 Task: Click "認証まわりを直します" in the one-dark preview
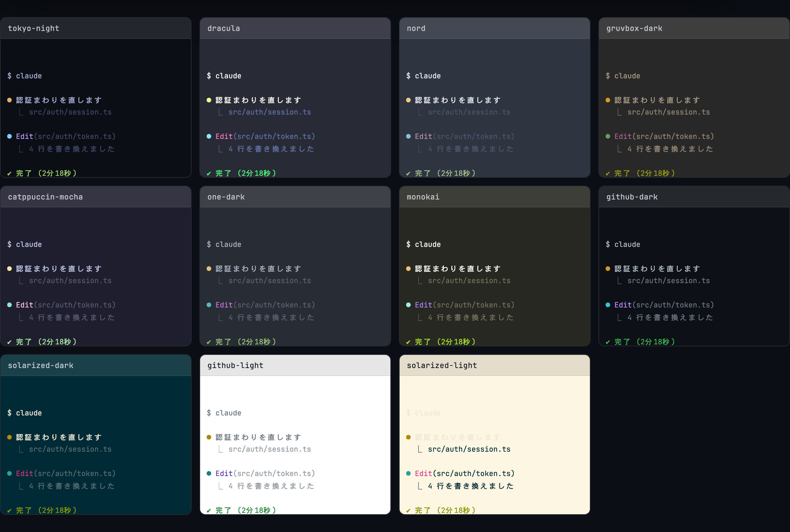258,269
